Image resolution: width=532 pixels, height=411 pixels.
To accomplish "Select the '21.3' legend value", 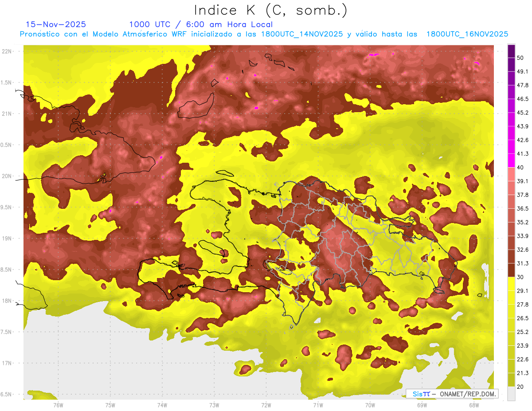I will click(523, 373).
